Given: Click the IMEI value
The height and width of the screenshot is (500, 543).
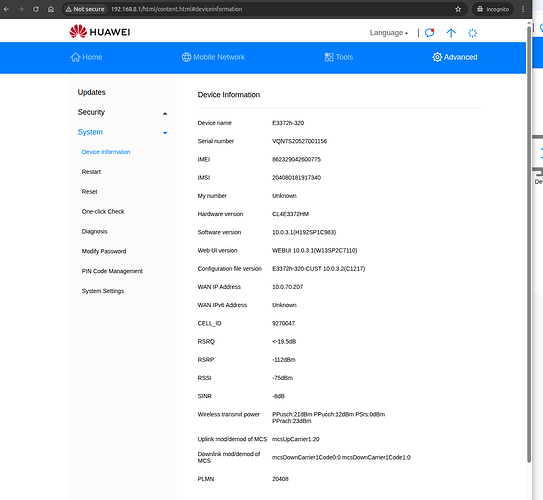Looking at the screenshot, I should [x=296, y=160].
